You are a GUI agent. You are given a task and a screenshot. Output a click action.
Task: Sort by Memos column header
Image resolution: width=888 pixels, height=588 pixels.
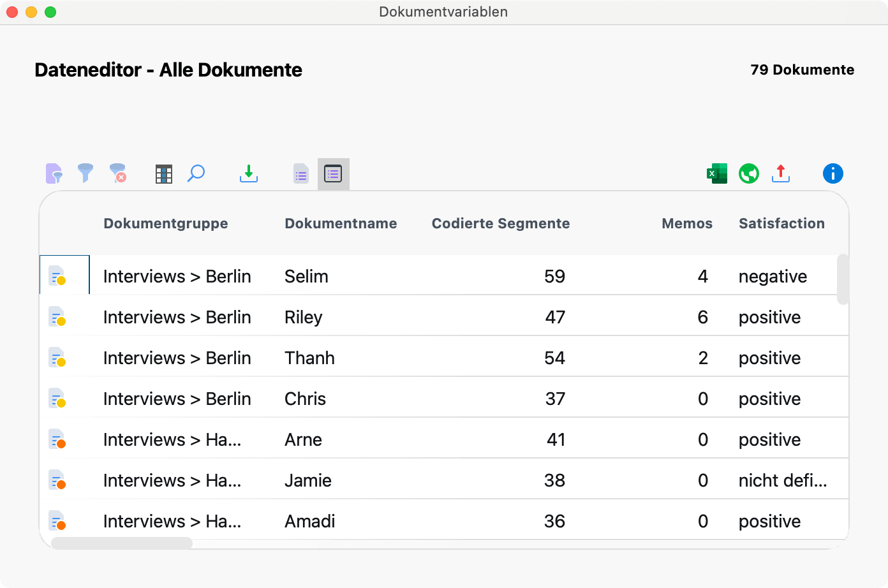click(687, 223)
